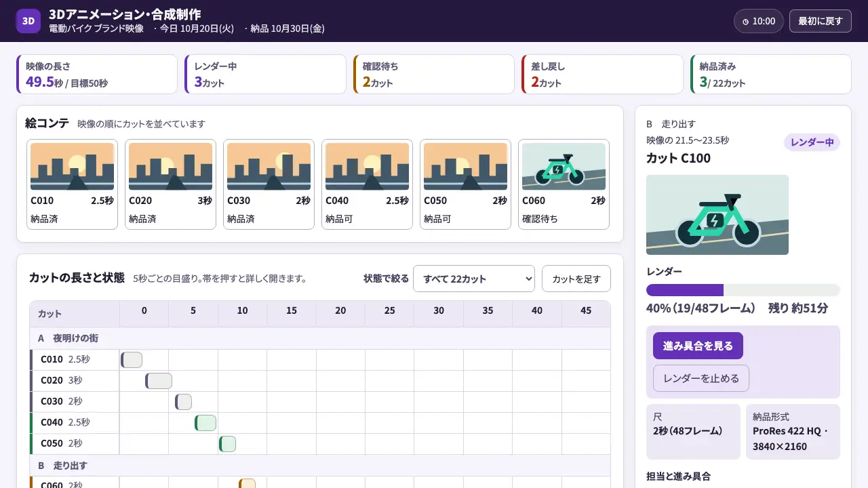This screenshot has width=868, height=488.
Task: Click the 進み具合を見る button
Action: 698,346
